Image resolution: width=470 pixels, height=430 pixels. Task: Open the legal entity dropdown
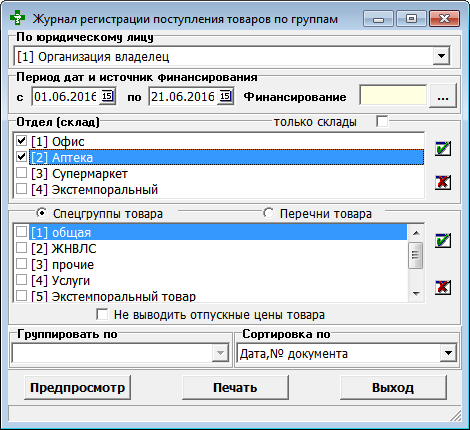[441, 56]
